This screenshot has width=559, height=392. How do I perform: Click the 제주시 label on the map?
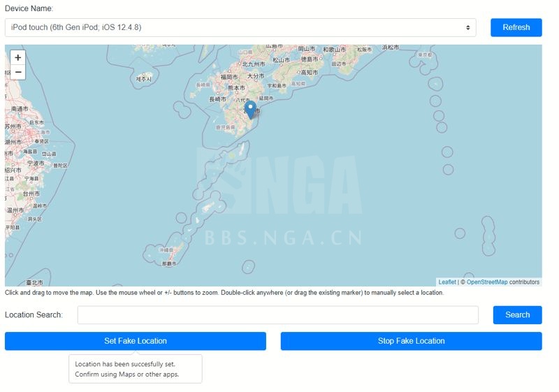click(144, 79)
